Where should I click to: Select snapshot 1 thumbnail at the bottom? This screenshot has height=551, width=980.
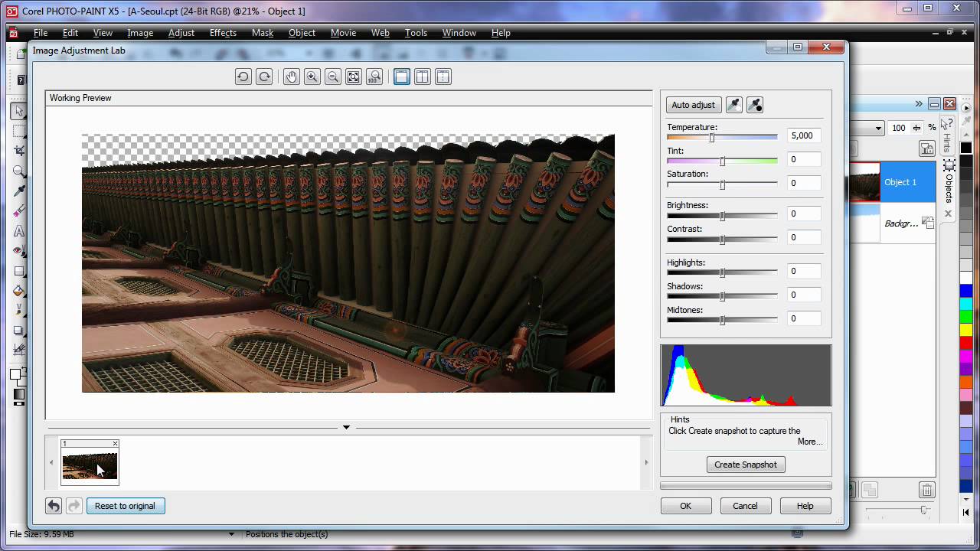[90, 463]
